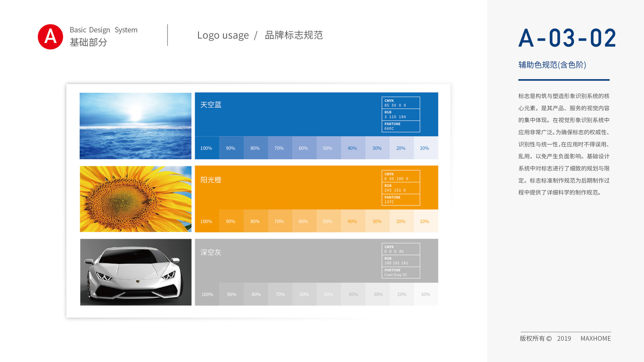644x362 pixels.
Task: Select the blue 80% tint swatch
Action: coord(256,148)
